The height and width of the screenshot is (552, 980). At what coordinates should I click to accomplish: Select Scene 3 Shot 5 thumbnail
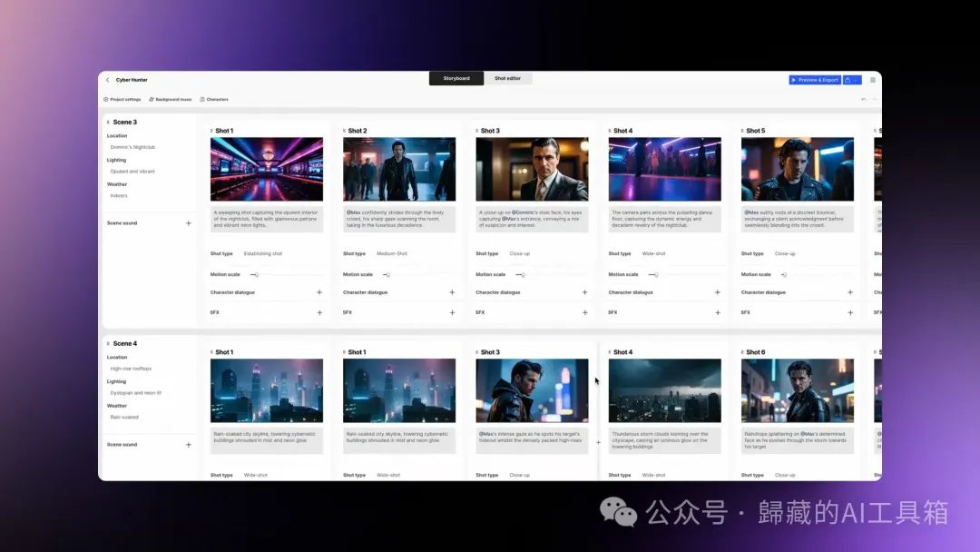click(798, 170)
